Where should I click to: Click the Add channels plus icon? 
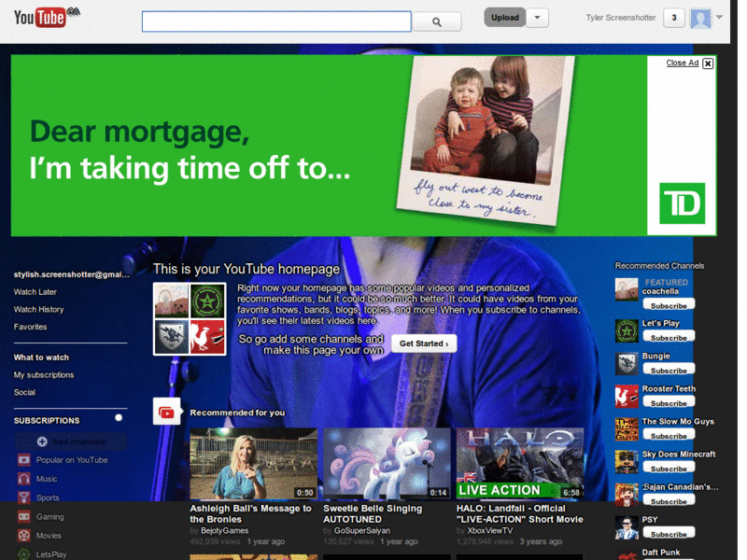tap(42, 441)
